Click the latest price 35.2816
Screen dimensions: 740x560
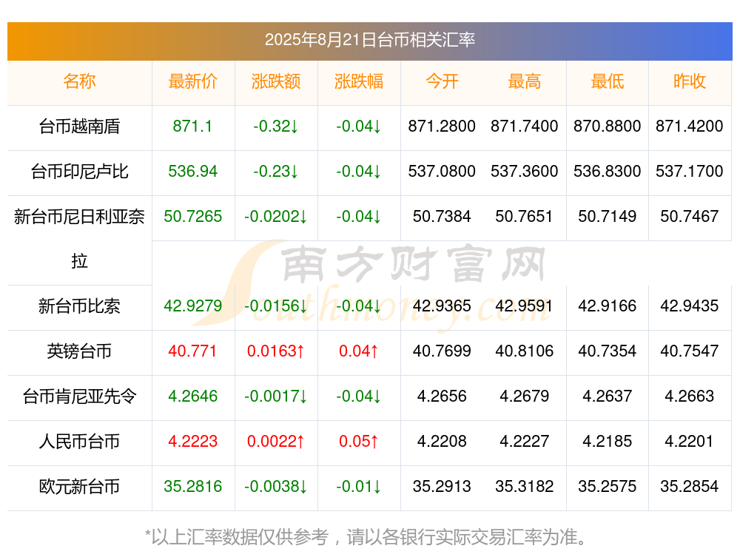click(192, 487)
